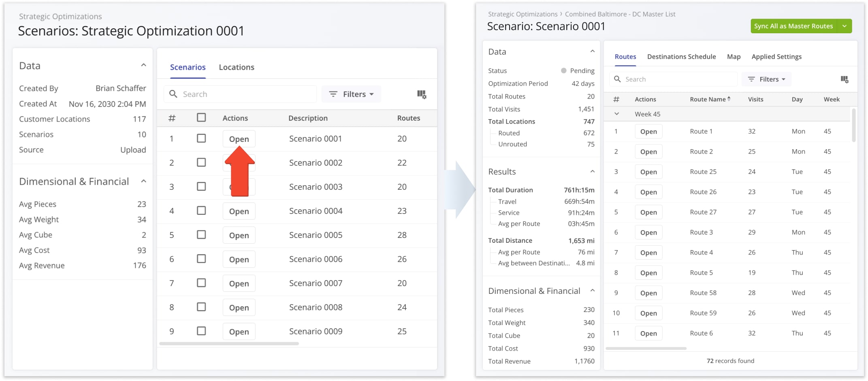Click the funnel icon on the Routes Filters button
This screenshot has width=868, height=381.
(x=752, y=79)
